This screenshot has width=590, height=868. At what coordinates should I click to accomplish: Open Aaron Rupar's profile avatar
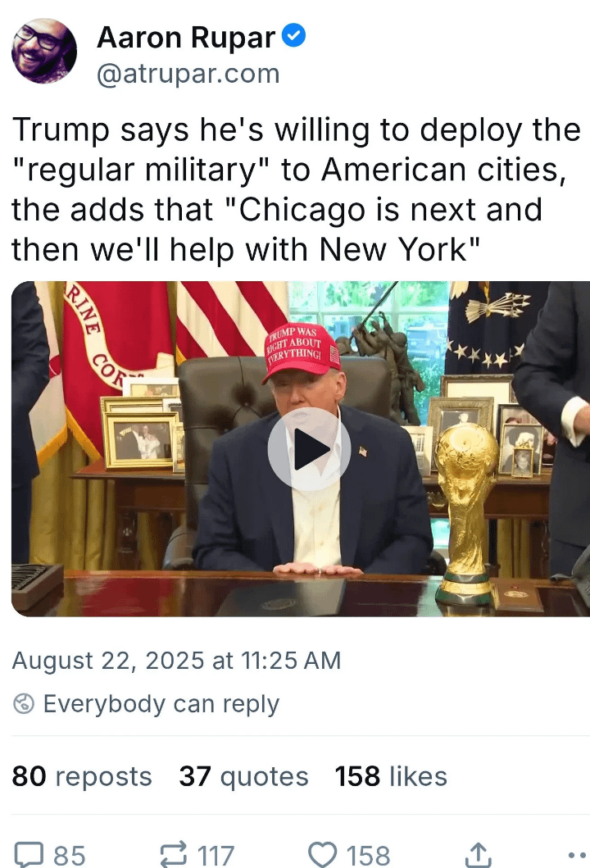click(x=43, y=50)
